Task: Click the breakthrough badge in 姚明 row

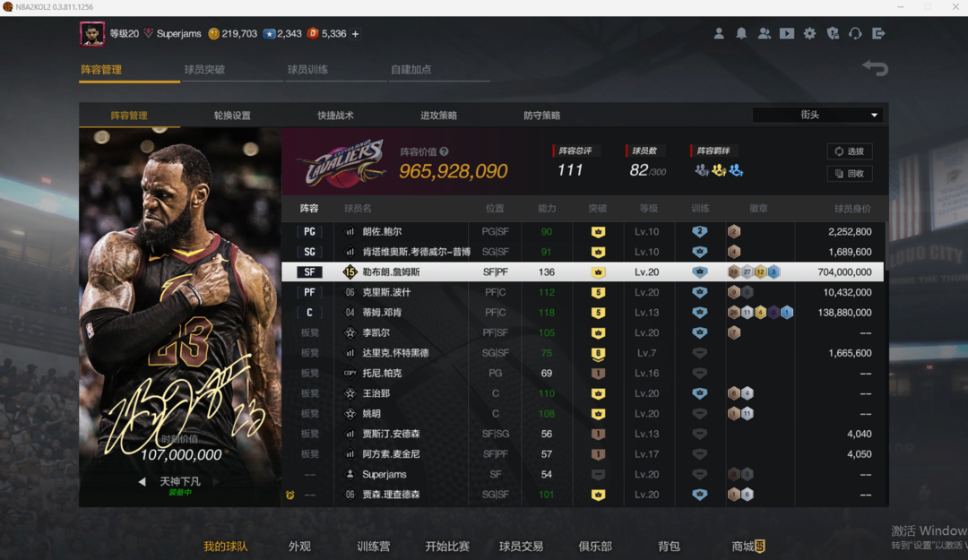Action: [x=598, y=414]
